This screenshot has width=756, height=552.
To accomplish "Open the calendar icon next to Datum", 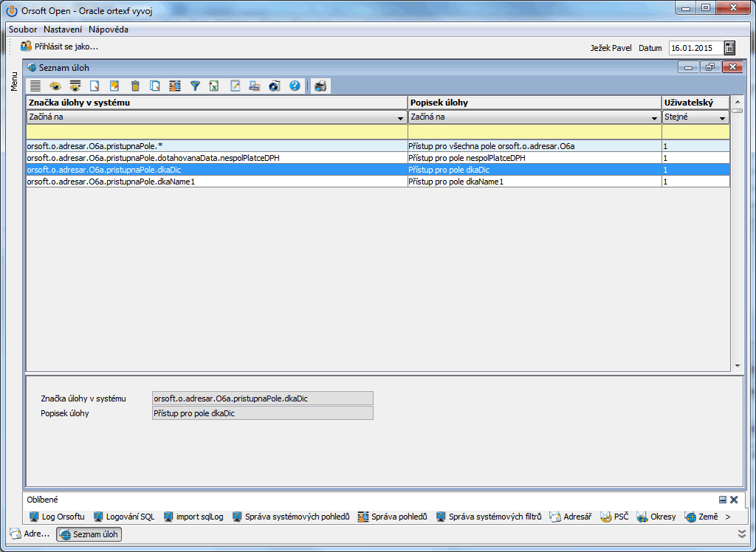I will tap(729, 48).
